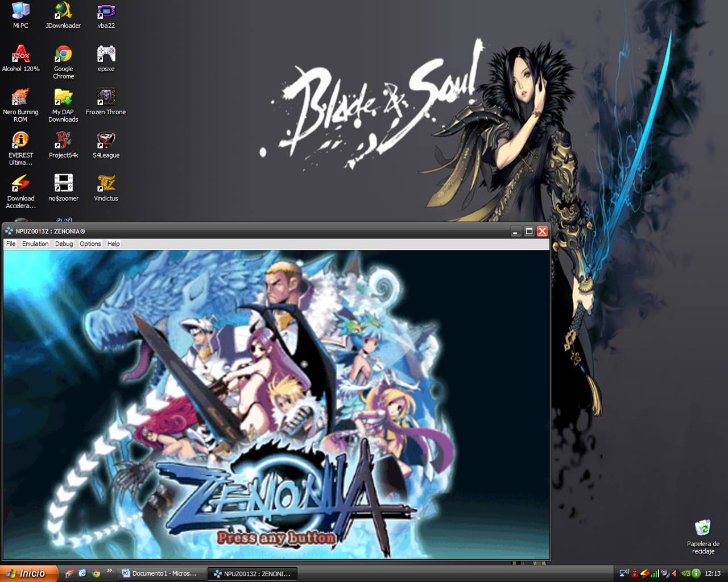
Task: Click the Inicio start button
Action: point(28,573)
